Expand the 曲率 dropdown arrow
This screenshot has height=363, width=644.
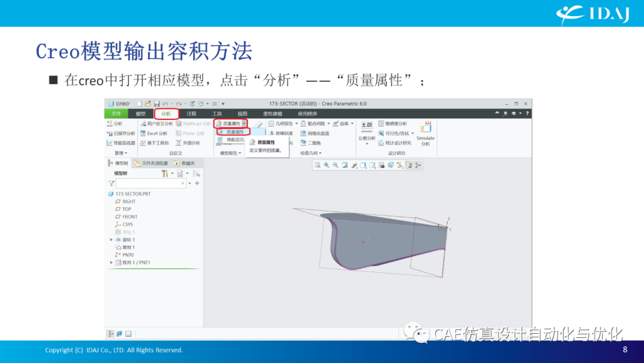(352, 124)
